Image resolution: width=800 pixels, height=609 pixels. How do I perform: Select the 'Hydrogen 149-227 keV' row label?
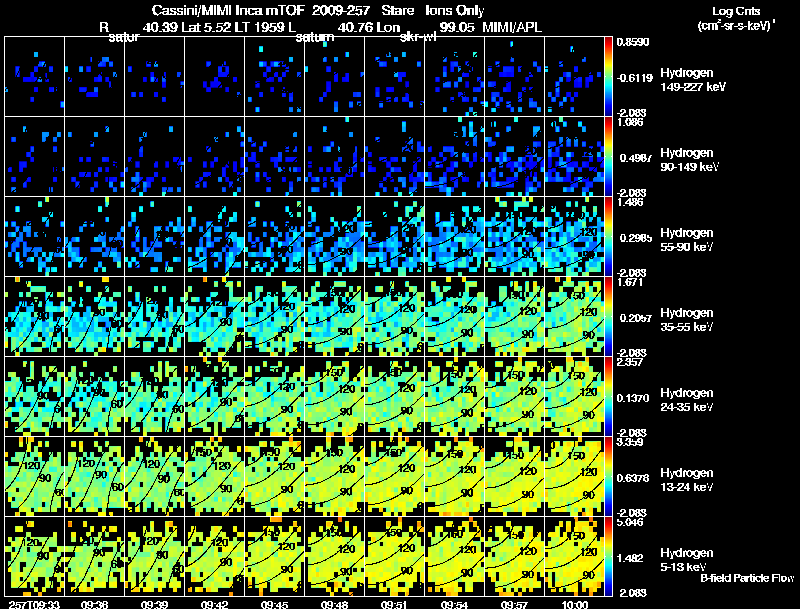click(x=693, y=80)
